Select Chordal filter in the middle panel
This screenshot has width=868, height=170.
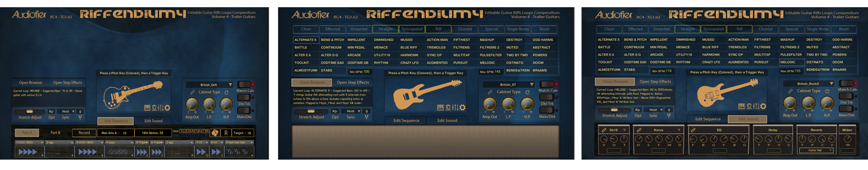465,29
